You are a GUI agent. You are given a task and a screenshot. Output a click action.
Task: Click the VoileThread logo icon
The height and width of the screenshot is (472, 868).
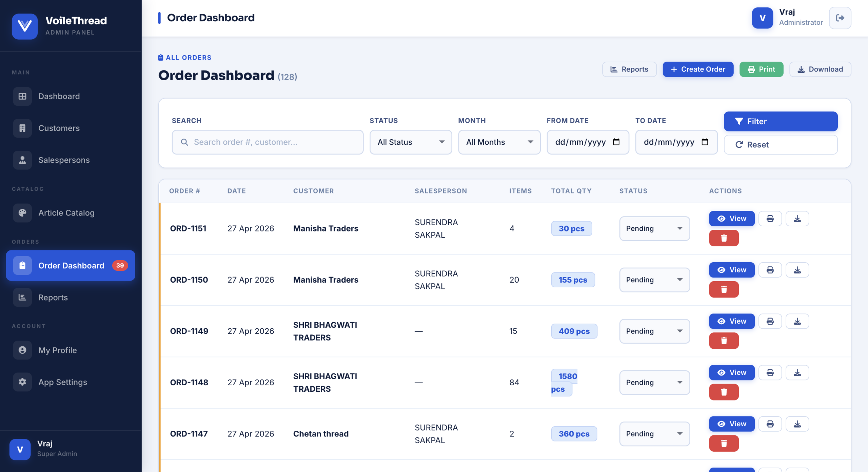[24, 26]
